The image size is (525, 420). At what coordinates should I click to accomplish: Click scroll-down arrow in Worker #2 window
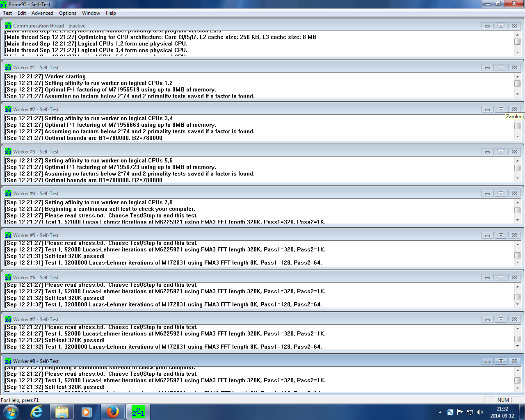pos(518,136)
